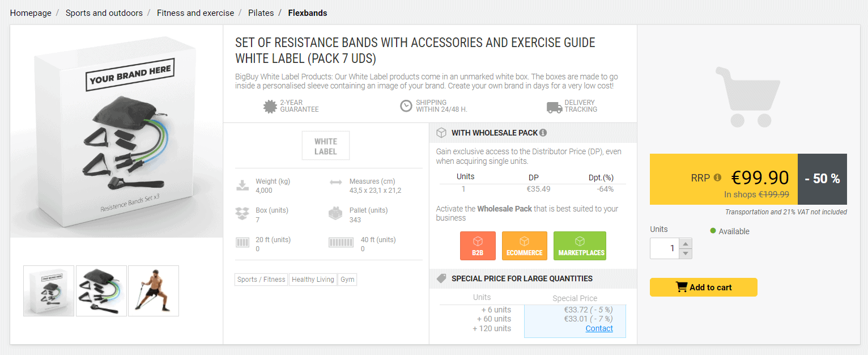Navigate to the Pilates breadcrumb
Viewport: 868px width, 355px height.
261,12
